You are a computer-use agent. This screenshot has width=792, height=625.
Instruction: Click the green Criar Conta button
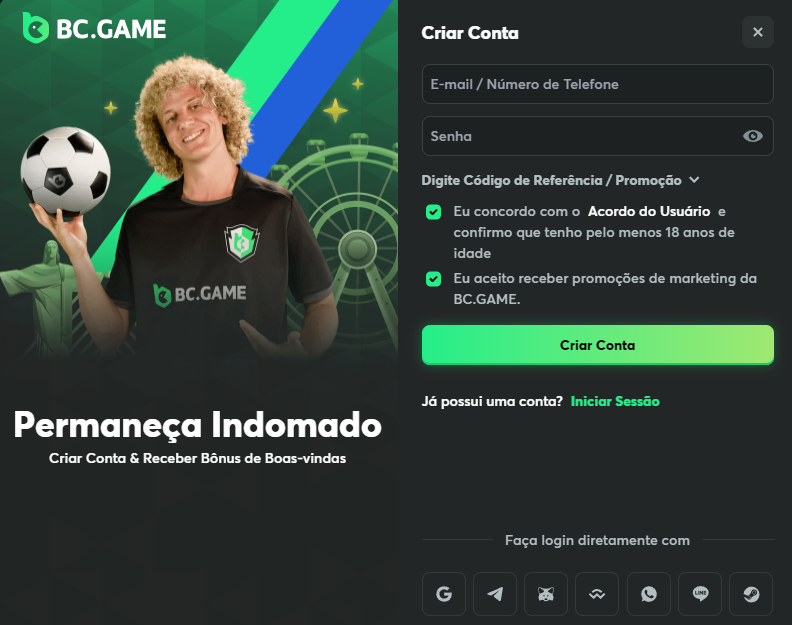[598, 345]
